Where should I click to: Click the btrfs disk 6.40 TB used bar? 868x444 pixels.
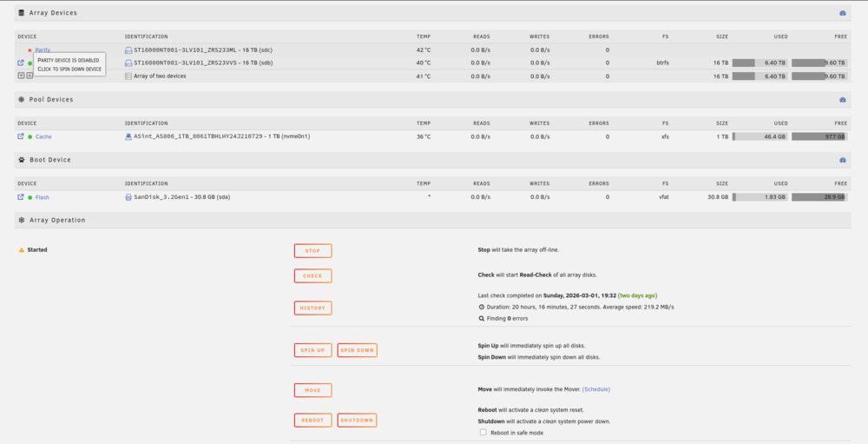pyautogui.click(x=759, y=63)
